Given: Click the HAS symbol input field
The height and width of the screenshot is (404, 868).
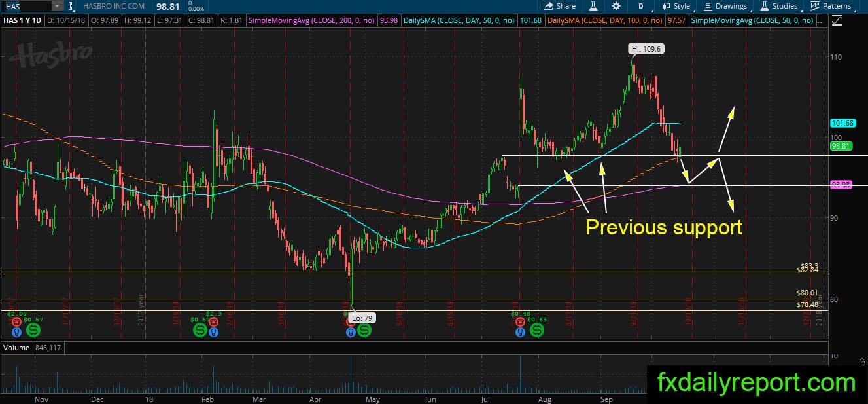Looking at the screenshot, I should pos(26,6).
